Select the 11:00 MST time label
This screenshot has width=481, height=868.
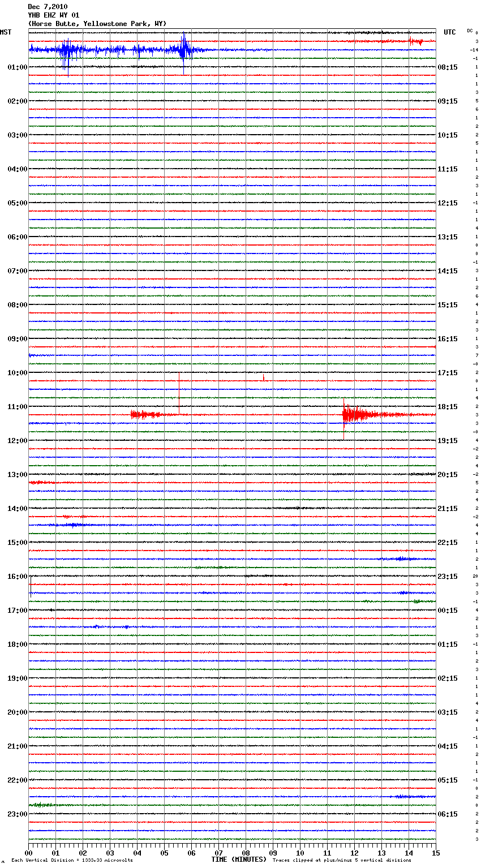point(18,407)
